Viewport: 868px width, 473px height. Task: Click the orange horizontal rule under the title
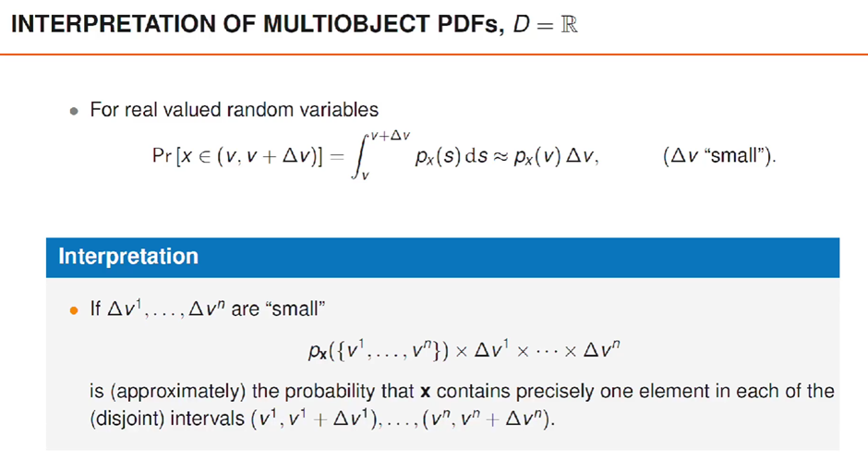(x=434, y=55)
